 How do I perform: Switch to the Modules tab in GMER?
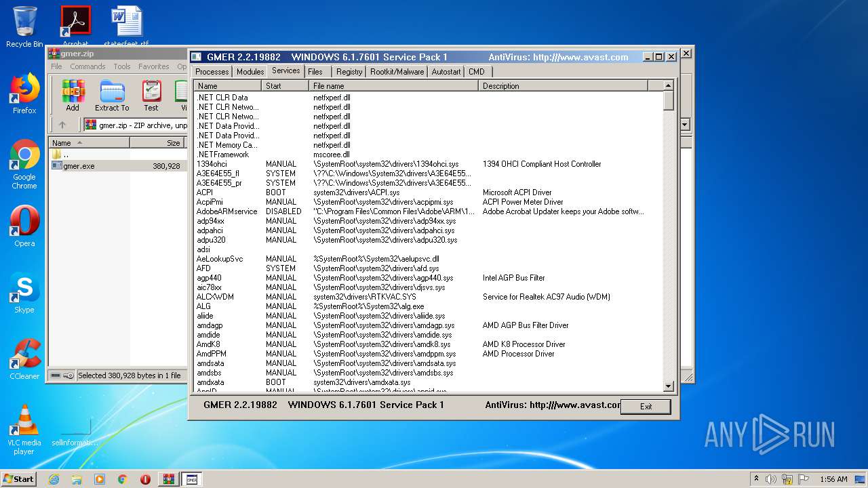[250, 72]
